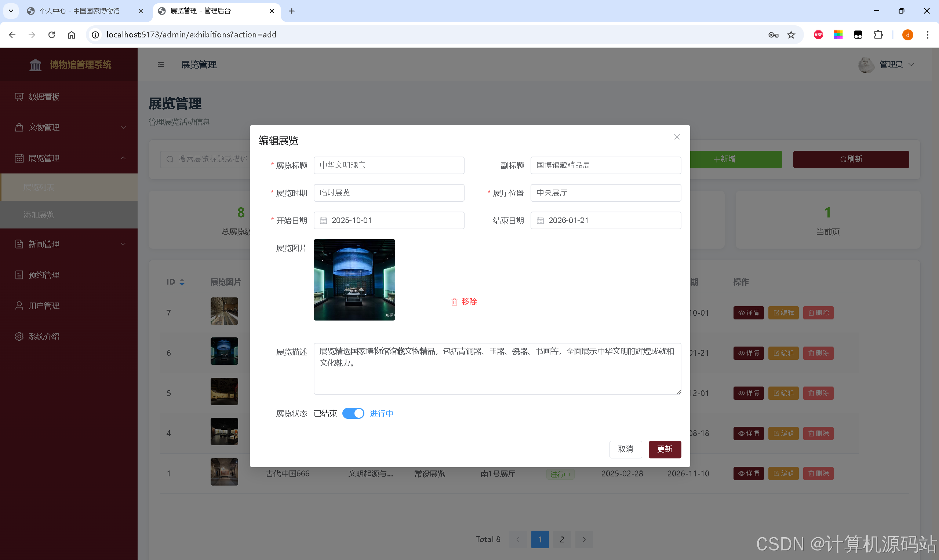The width and height of the screenshot is (939, 560).
Task: Click the 取消 cancel button
Action: 625,449
